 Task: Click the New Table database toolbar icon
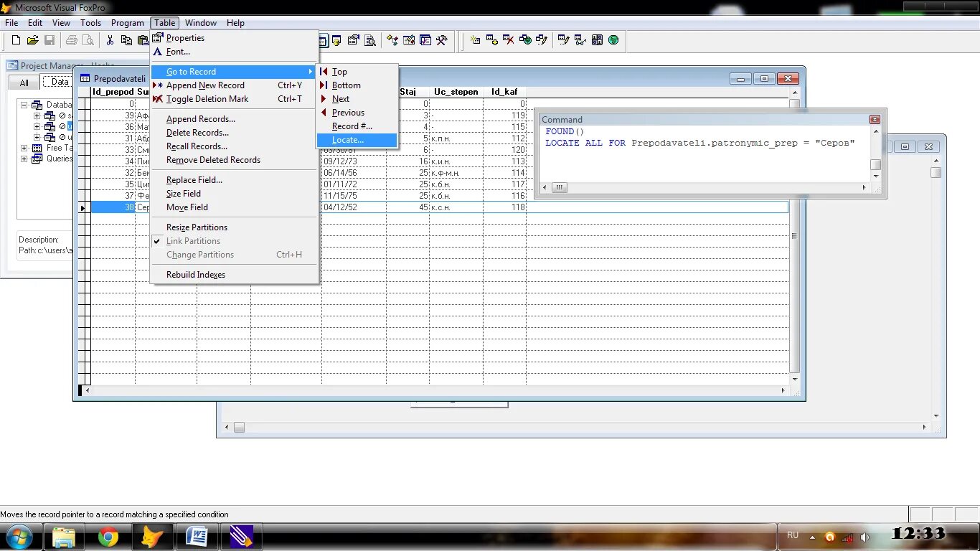tap(475, 41)
